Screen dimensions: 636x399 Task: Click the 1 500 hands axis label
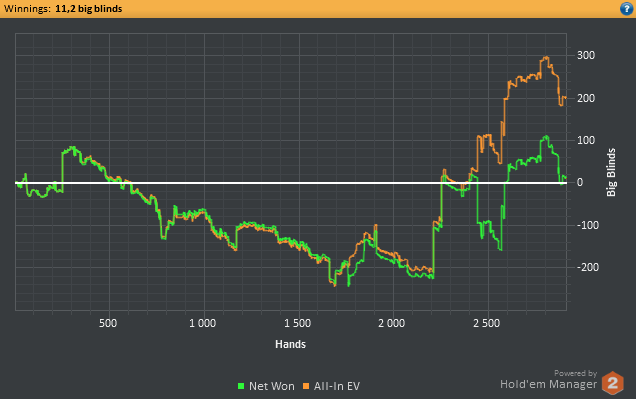coord(297,323)
